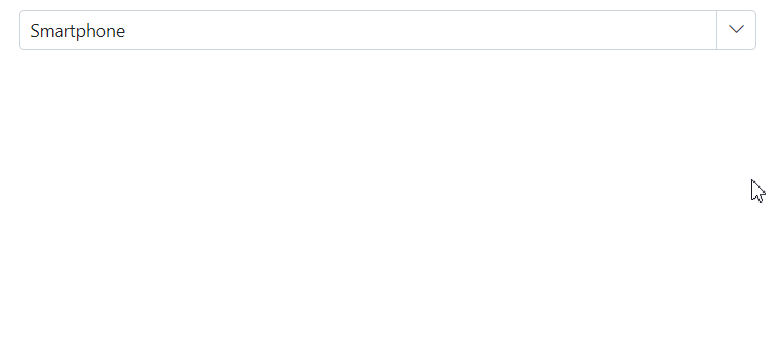Open product list from the chevron icon
The height and width of the screenshot is (360, 777).
point(736,30)
